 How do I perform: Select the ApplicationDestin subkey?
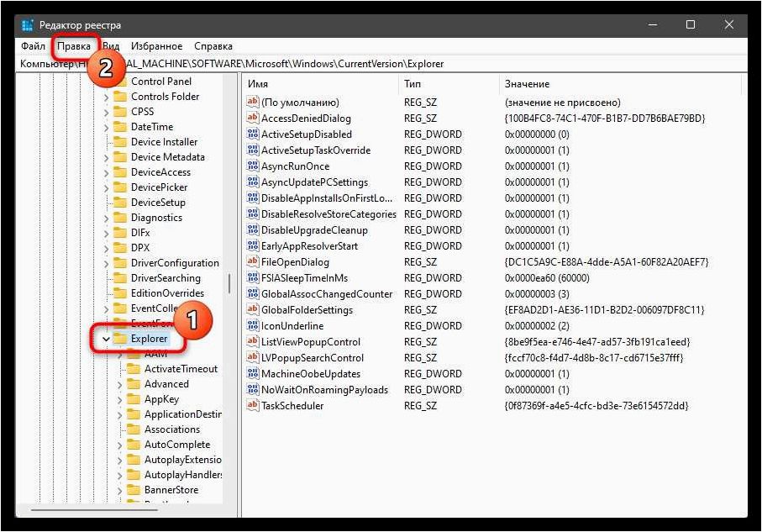click(182, 413)
